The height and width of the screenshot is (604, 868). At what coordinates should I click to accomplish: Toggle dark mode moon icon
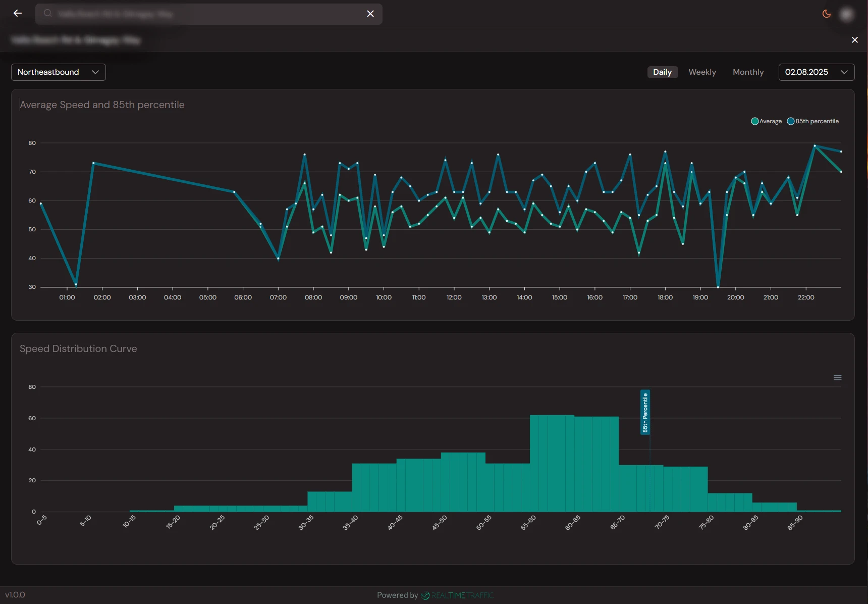click(x=827, y=14)
